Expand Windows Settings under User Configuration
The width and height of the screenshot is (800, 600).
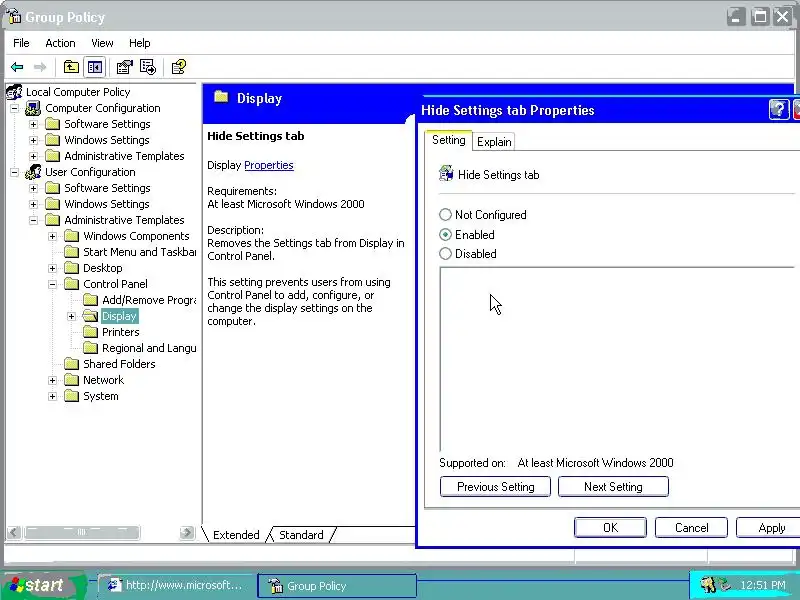pyautogui.click(x=33, y=204)
